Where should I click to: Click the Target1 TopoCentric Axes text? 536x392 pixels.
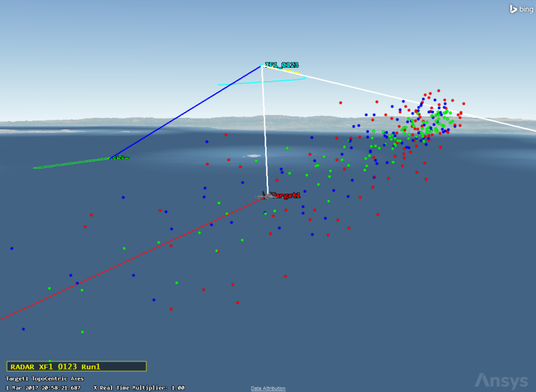pos(45,378)
